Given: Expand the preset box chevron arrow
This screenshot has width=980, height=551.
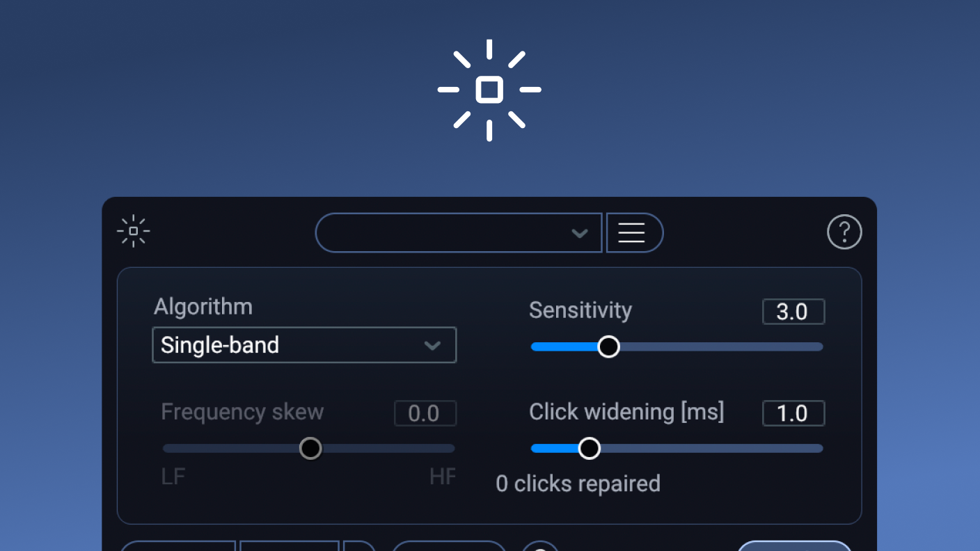Looking at the screenshot, I should click(x=580, y=234).
